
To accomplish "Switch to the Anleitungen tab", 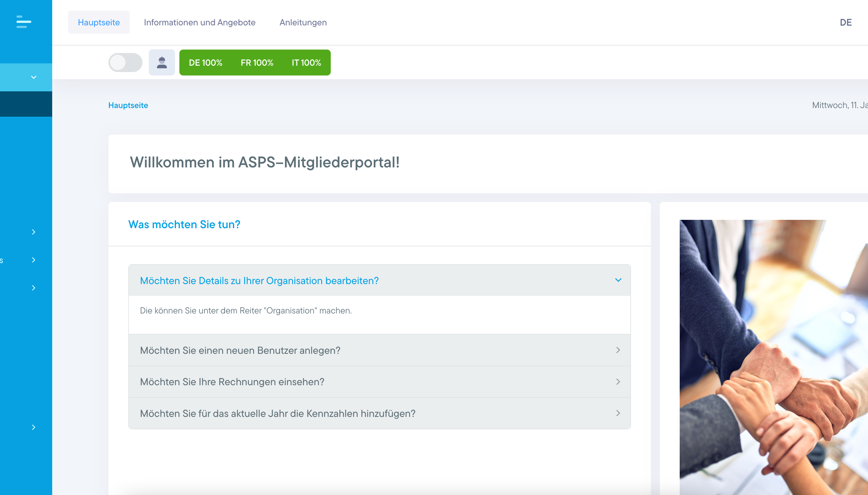I will [303, 22].
